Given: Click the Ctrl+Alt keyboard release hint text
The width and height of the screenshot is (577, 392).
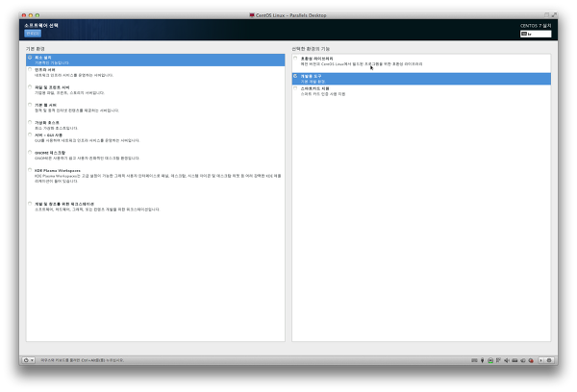Looking at the screenshot, I should (x=82, y=360).
